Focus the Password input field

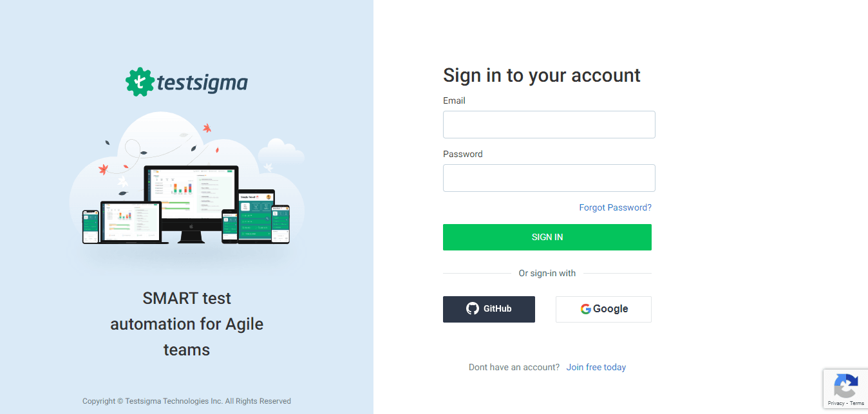point(549,178)
